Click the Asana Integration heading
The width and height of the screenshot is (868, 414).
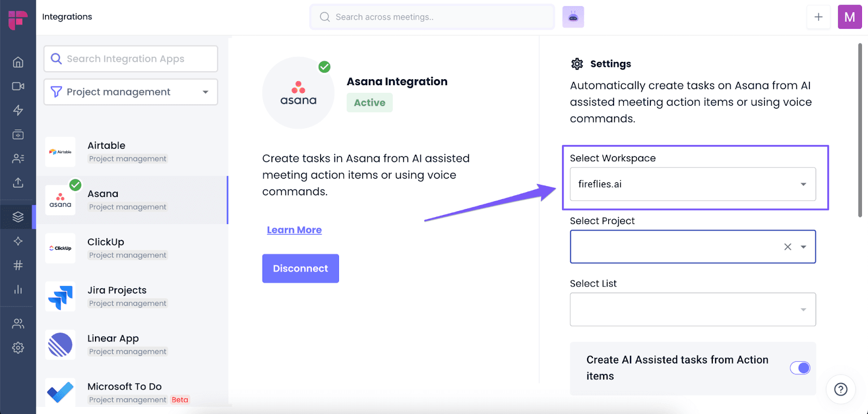397,82
